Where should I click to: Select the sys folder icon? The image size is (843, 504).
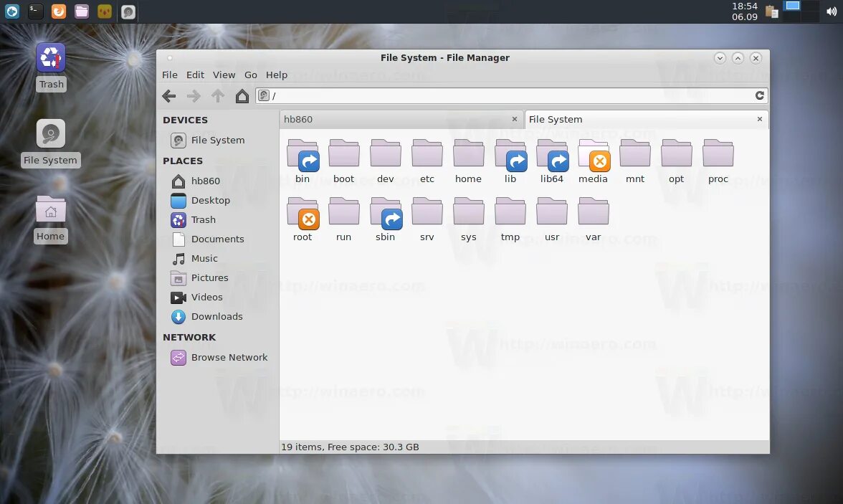468,211
